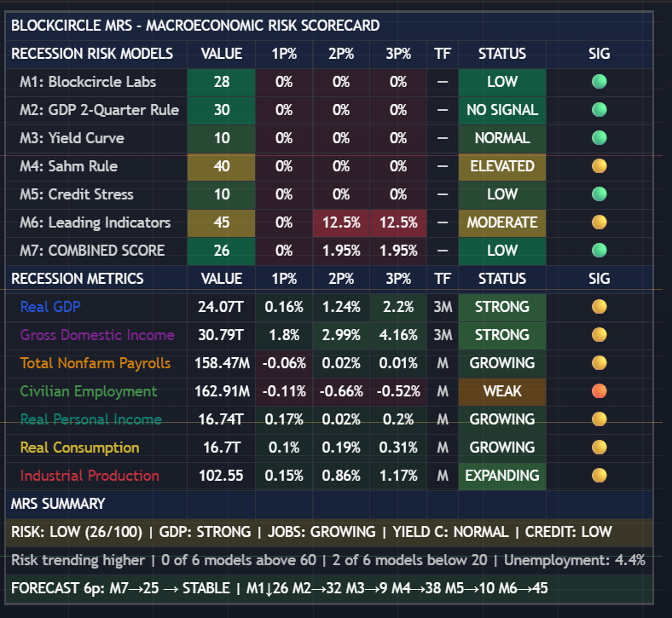Image resolution: width=672 pixels, height=618 pixels.
Task: Click the Real Personal Income metric name
Action: click(x=91, y=419)
